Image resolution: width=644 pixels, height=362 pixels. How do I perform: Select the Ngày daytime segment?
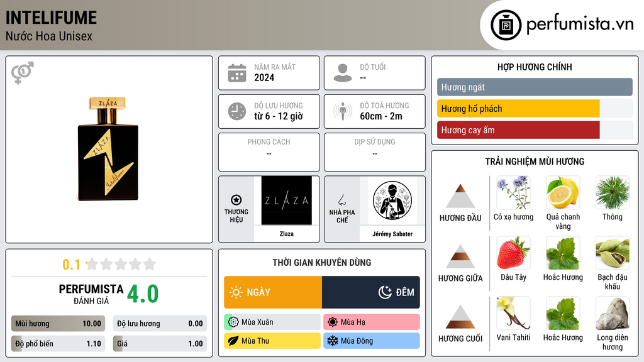[x=273, y=292]
